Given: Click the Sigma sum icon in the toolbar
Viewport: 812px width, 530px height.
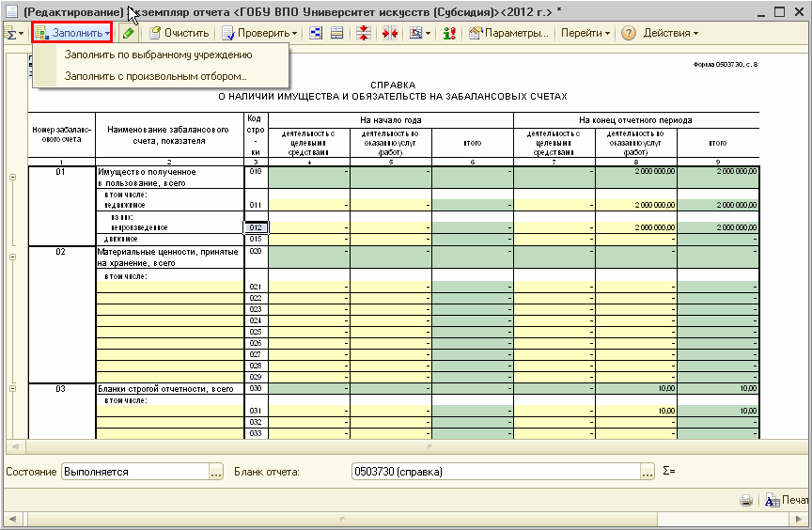Looking at the screenshot, I should [13, 33].
